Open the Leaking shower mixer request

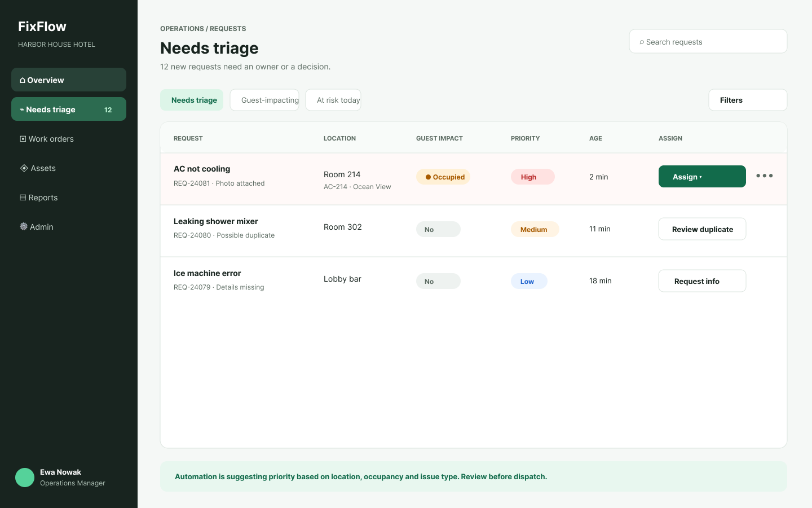216,221
